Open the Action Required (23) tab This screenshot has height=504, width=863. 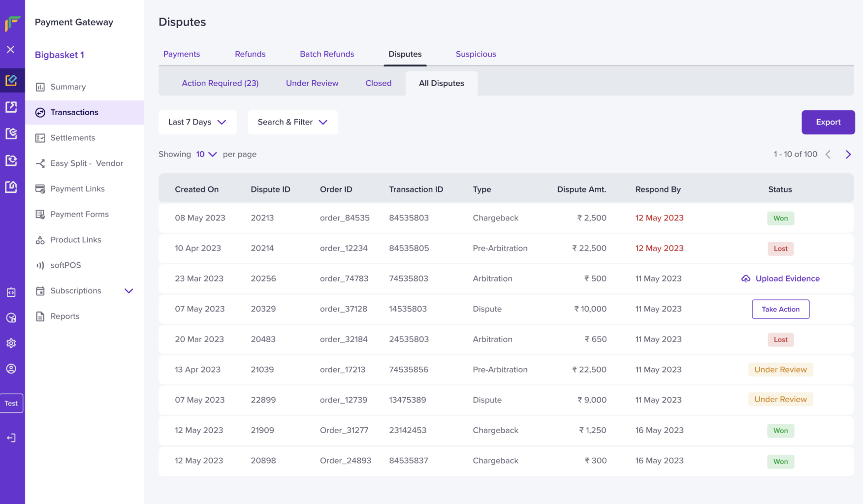click(220, 83)
